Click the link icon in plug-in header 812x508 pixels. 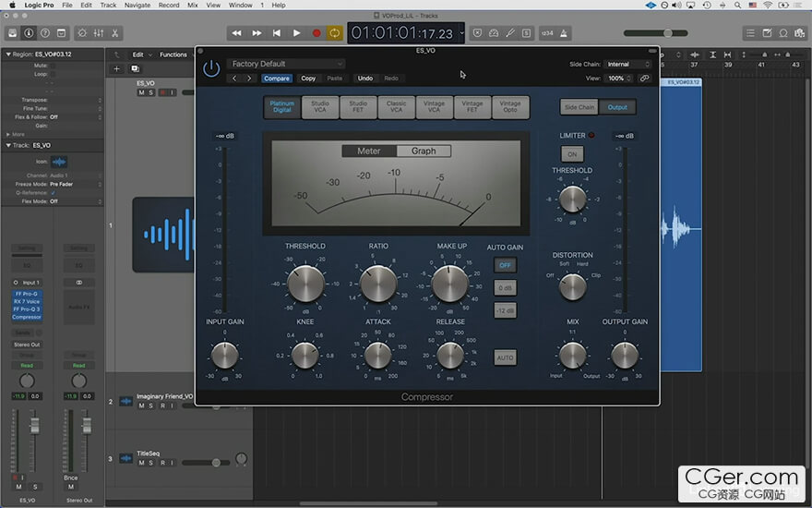644,79
